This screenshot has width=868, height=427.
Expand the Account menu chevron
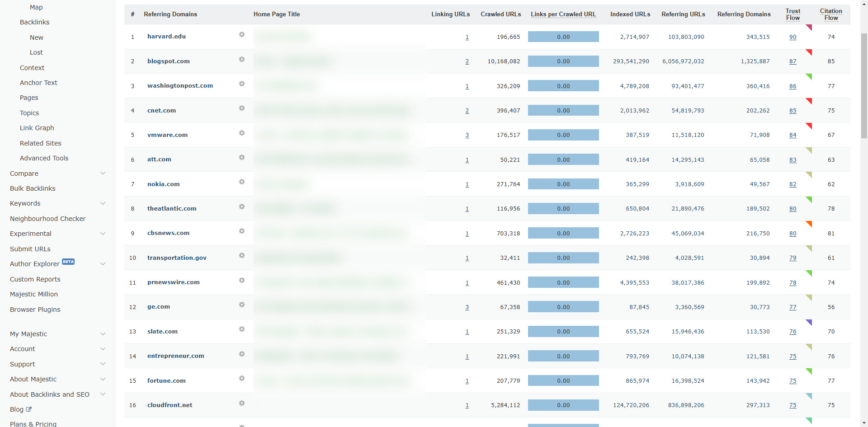click(x=103, y=349)
